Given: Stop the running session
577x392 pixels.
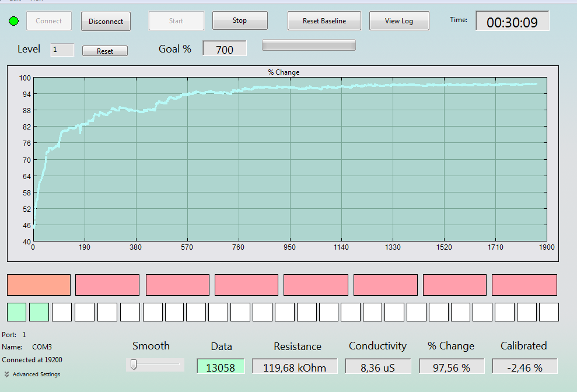Looking at the screenshot, I should 240,20.
